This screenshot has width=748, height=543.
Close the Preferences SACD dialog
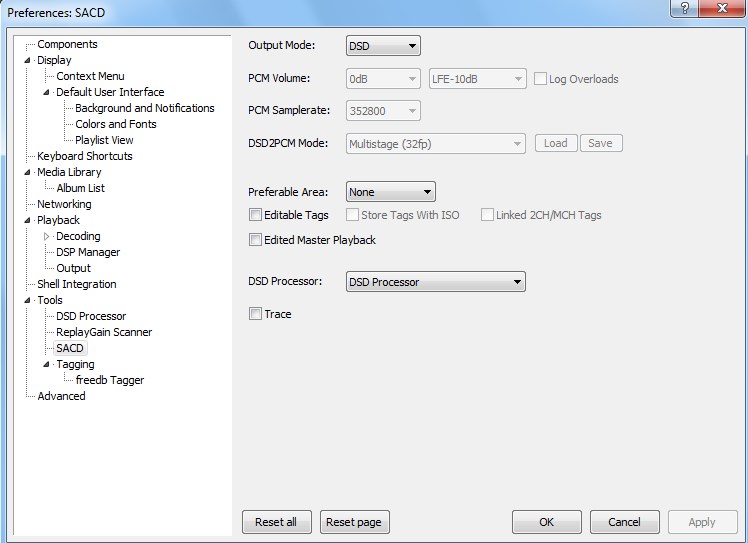tap(722, 8)
